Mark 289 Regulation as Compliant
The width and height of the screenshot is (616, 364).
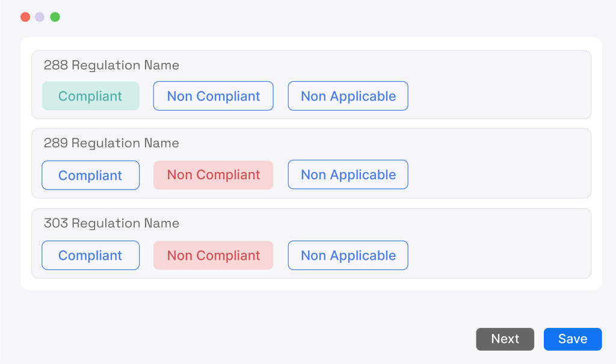click(90, 175)
